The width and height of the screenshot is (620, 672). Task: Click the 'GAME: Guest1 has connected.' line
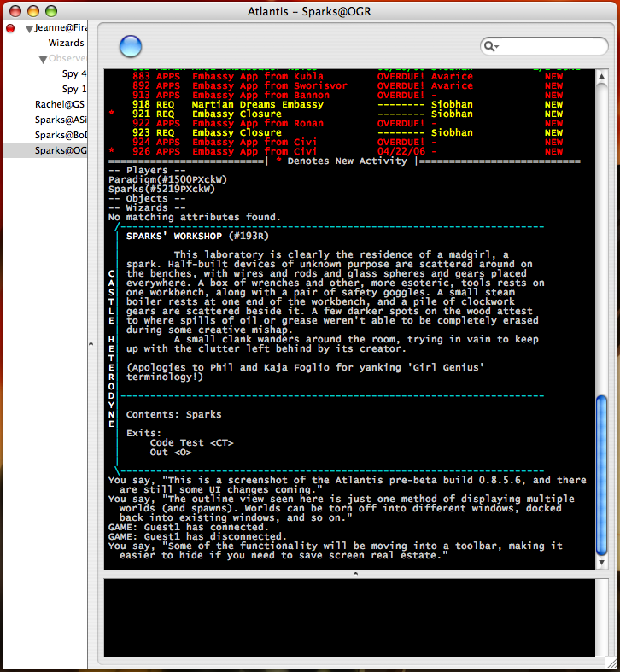188,527
